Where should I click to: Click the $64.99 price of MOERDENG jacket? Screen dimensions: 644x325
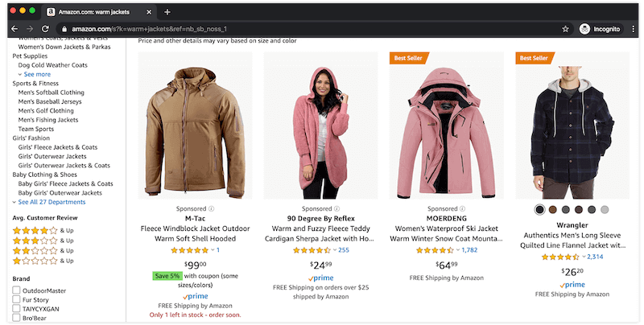tap(447, 265)
